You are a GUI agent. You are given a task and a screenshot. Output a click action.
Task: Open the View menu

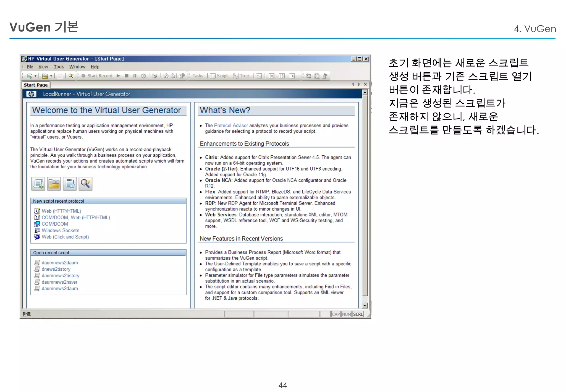click(43, 67)
